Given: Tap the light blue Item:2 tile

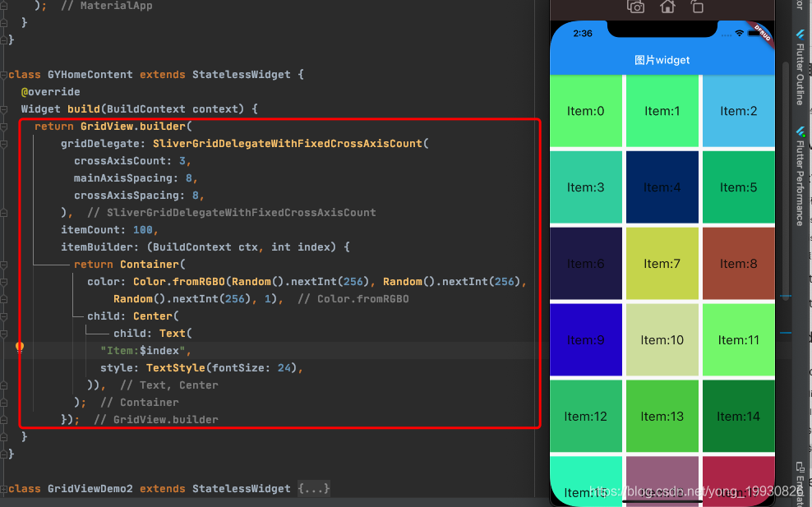Looking at the screenshot, I should [x=739, y=111].
